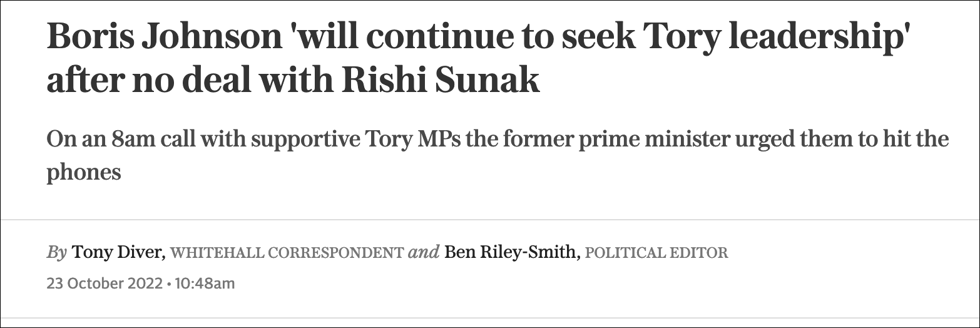Click the horizontal divider above the byline
Image resolution: width=980 pixels, height=328 pixels.
click(490, 220)
